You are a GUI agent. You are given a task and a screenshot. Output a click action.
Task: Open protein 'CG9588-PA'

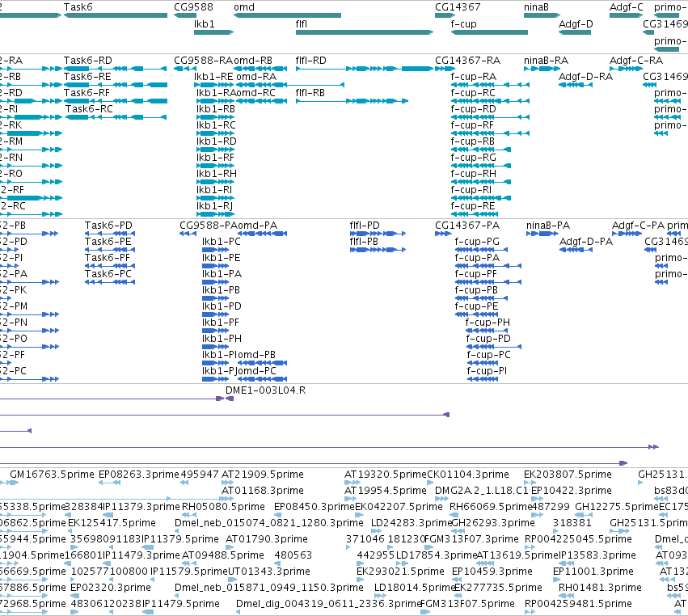209,225
